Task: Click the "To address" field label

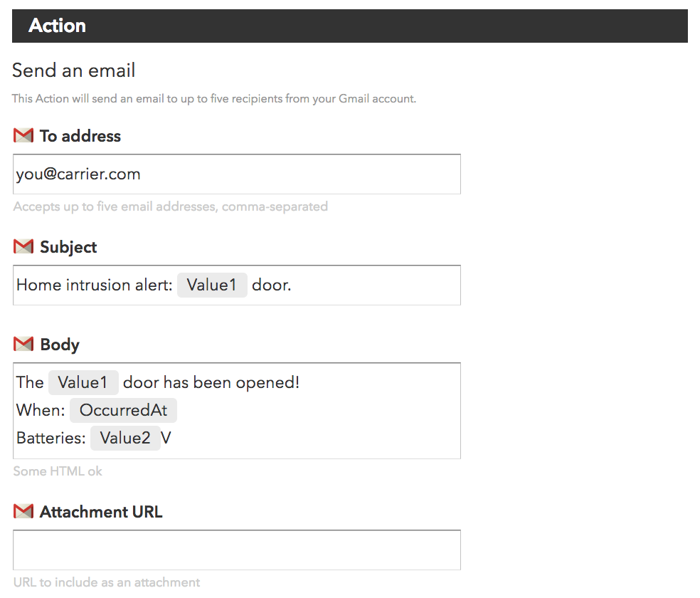Action: pos(80,136)
